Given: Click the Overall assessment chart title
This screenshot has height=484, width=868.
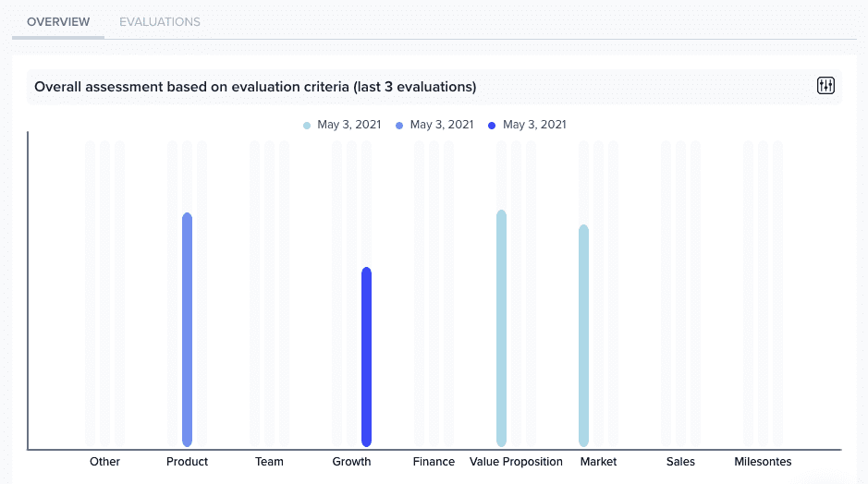Looking at the screenshot, I should (x=255, y=87).
